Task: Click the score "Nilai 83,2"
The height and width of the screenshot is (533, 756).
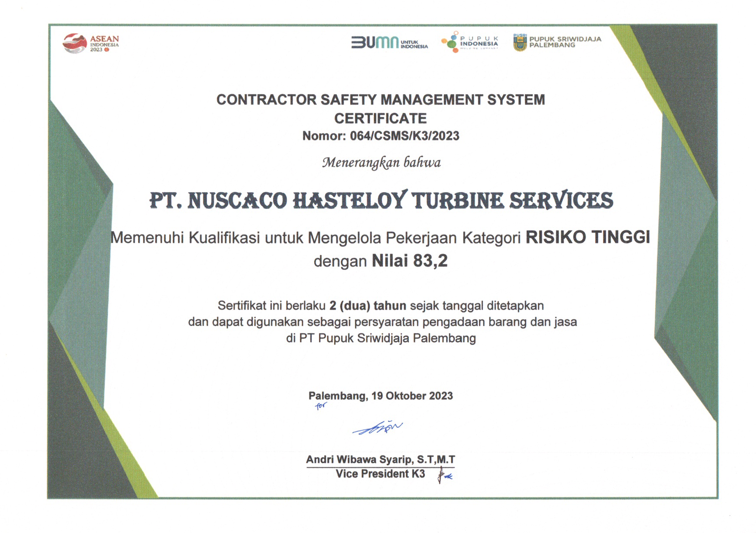Action: click(x=409, y=261)
